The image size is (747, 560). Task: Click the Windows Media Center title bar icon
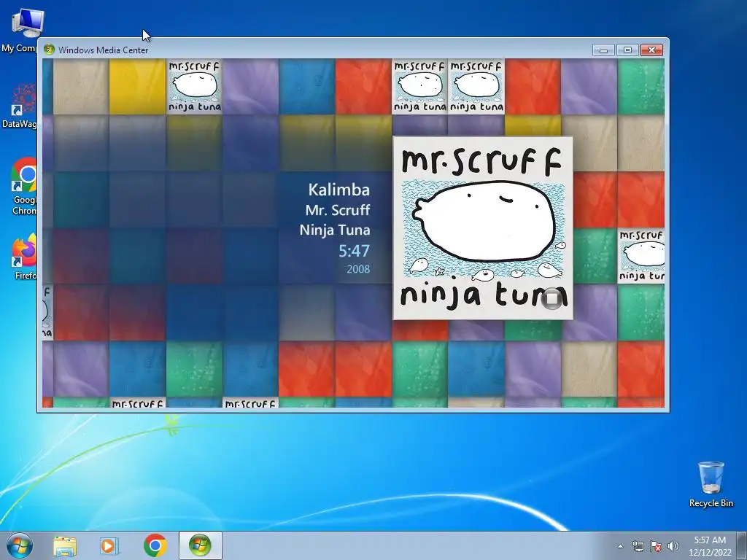pyautogui.click(x=49, y=50)
